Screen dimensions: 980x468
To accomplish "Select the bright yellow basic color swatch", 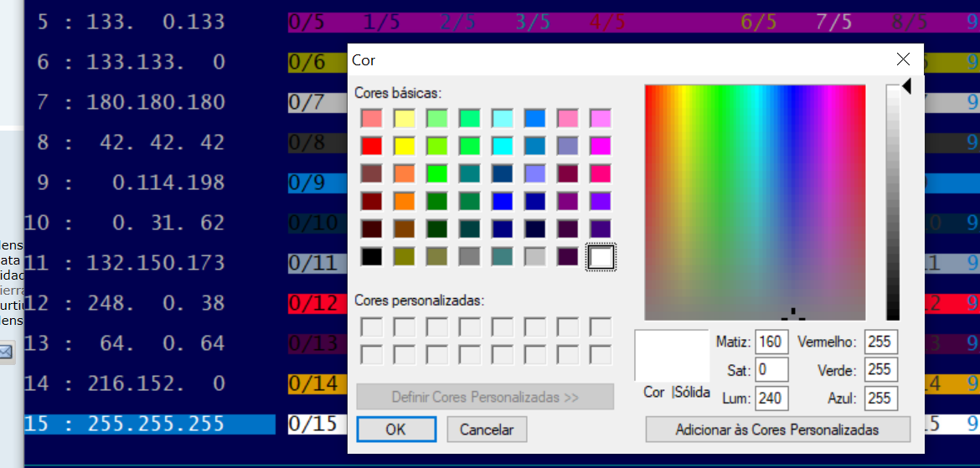I will click(405, 147).
